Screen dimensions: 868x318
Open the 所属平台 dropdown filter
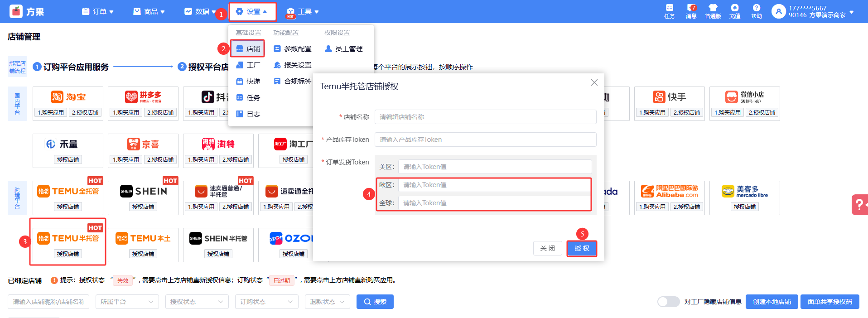127,302
